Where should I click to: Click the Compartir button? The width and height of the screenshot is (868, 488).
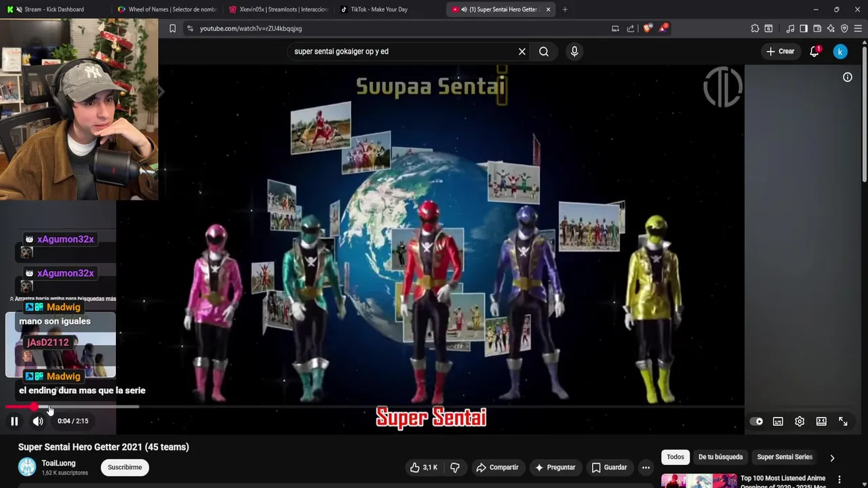pos(497,468)
